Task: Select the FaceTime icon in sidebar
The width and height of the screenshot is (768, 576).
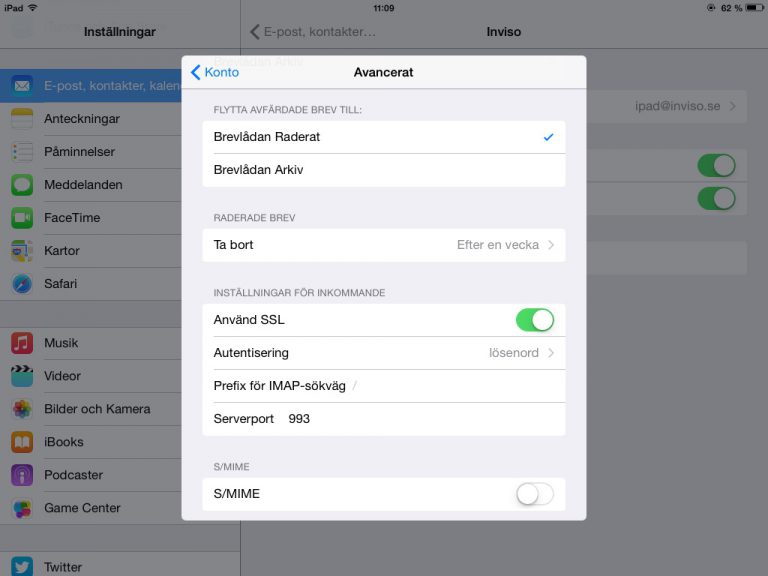Action: tap(22, 218)
